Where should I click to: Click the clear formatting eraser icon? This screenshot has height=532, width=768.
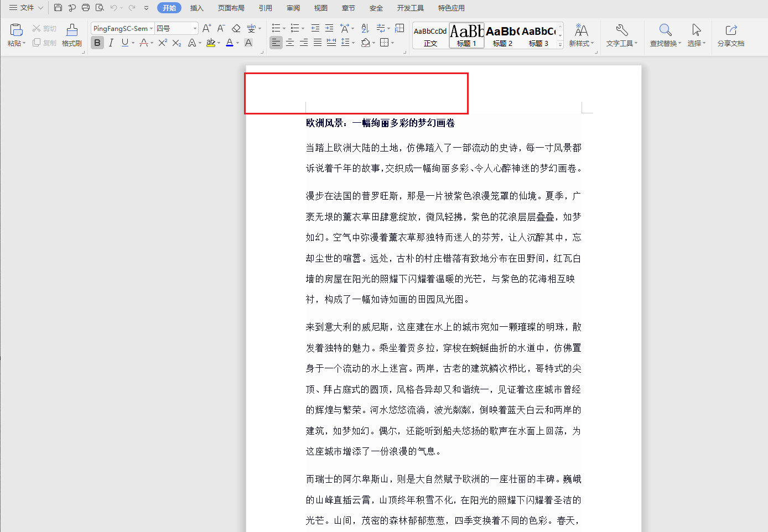(x=236, y=28)
